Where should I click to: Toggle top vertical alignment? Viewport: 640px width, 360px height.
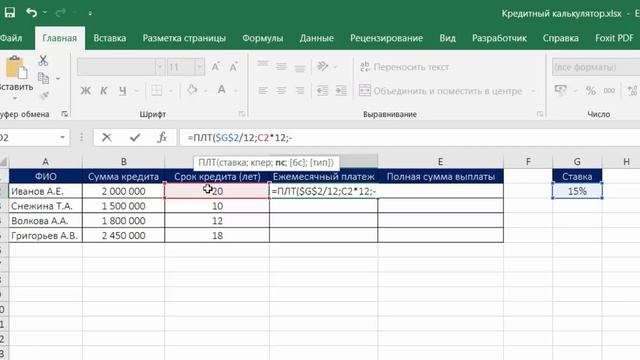[262, 65]
